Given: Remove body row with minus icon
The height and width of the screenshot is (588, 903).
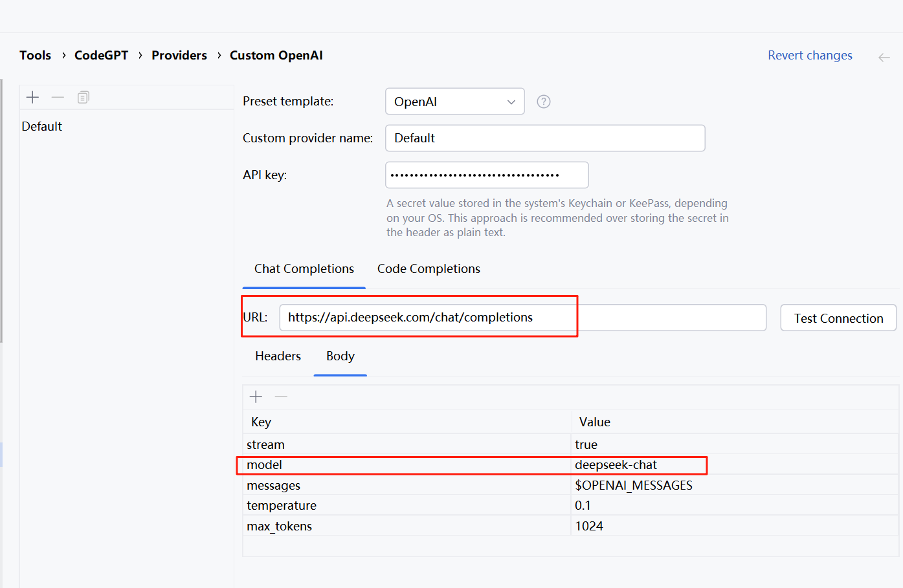Looking at the screenshot, I should tap(281, 397).
